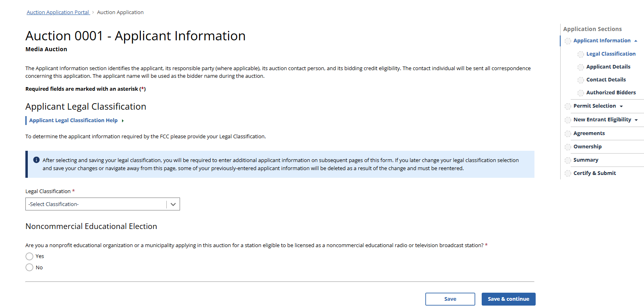Select Yes for noncommercial educational election
Image resolution: width=644 pixels, height=308 pixels.
[29, 256]
